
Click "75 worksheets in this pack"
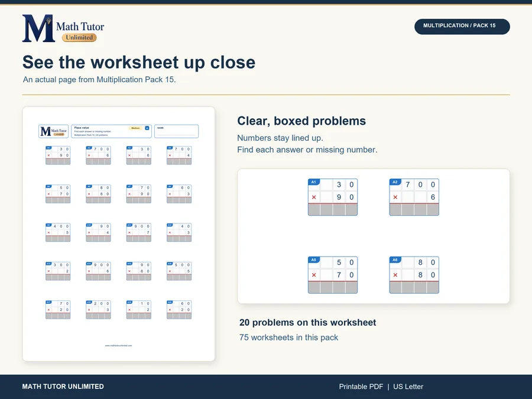288,338
